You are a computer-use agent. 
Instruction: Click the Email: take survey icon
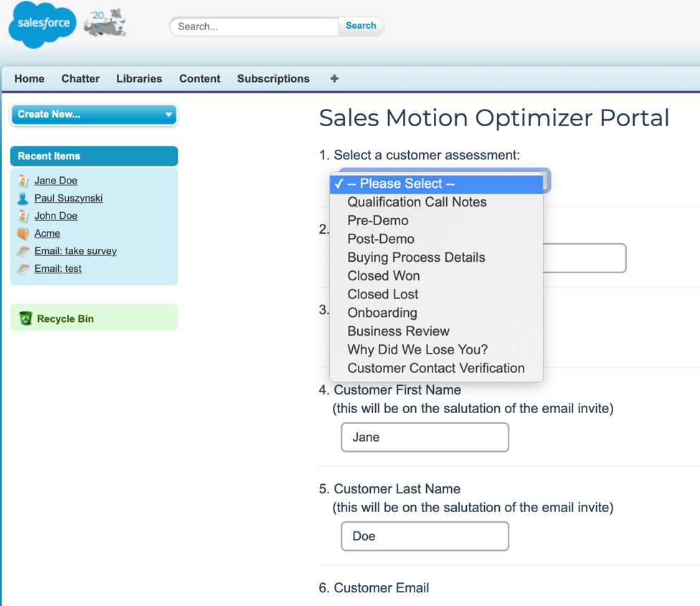pos(23,251)
